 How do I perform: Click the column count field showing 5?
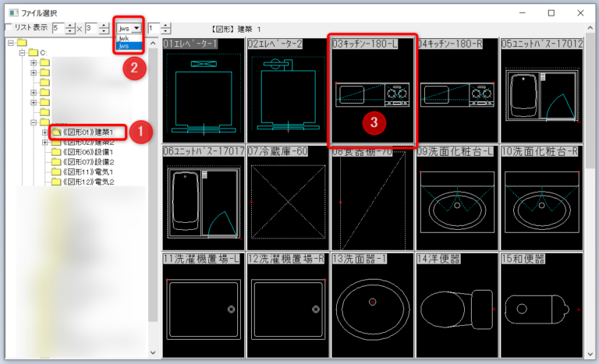click(x=58, y=28)
